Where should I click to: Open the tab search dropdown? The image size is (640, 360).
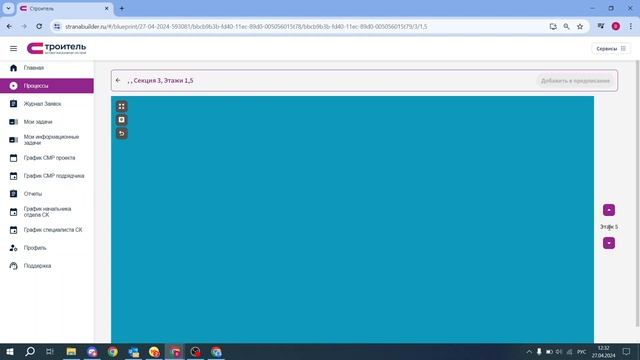(8, 8)
